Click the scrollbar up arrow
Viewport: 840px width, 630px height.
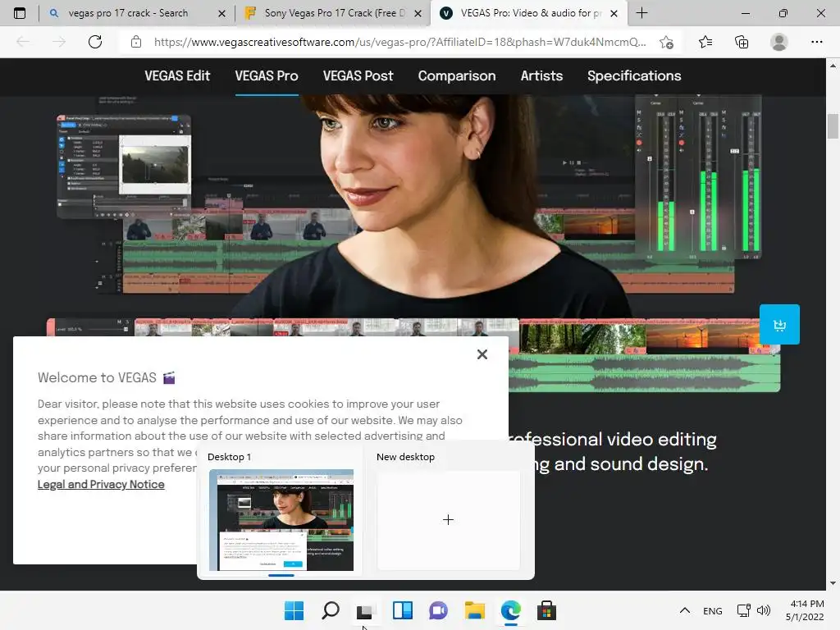click(x=833, y=66)
